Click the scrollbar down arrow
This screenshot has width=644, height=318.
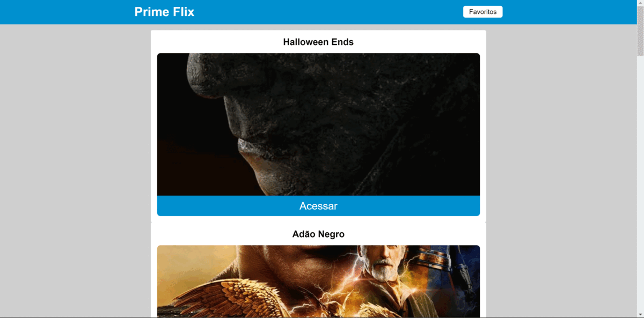point(640,315)
